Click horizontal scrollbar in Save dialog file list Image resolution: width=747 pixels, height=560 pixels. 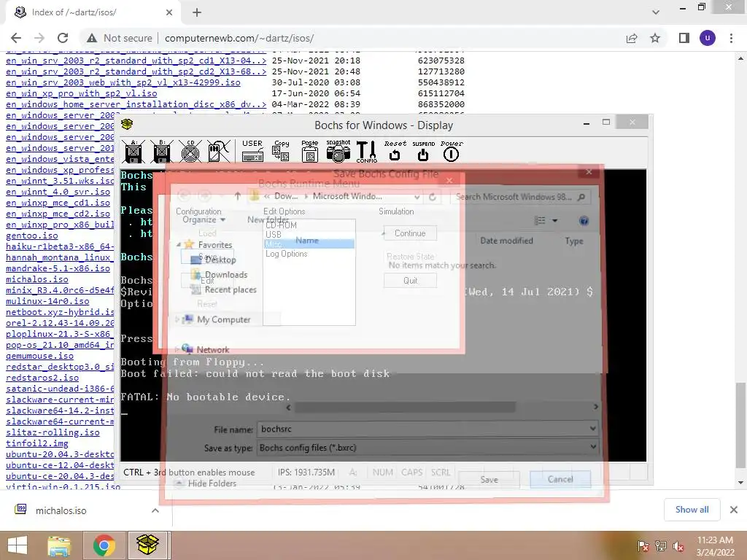pos(405,407)
